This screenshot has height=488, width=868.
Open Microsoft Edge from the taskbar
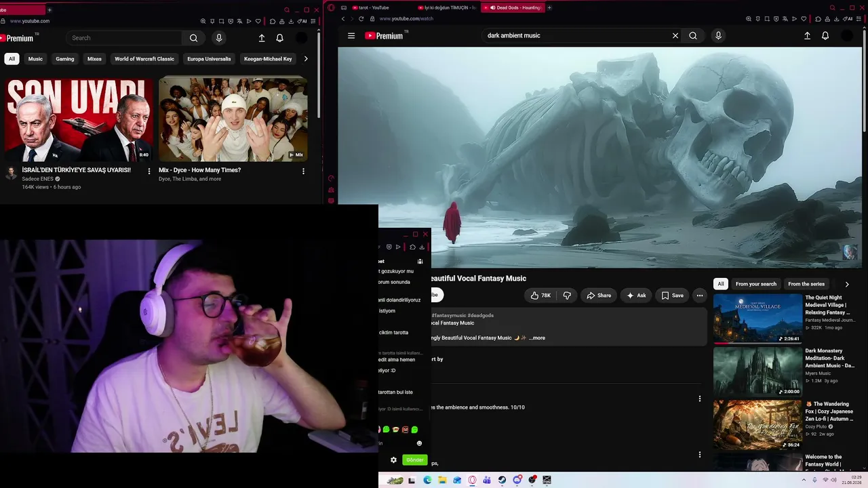click(427, 480)
